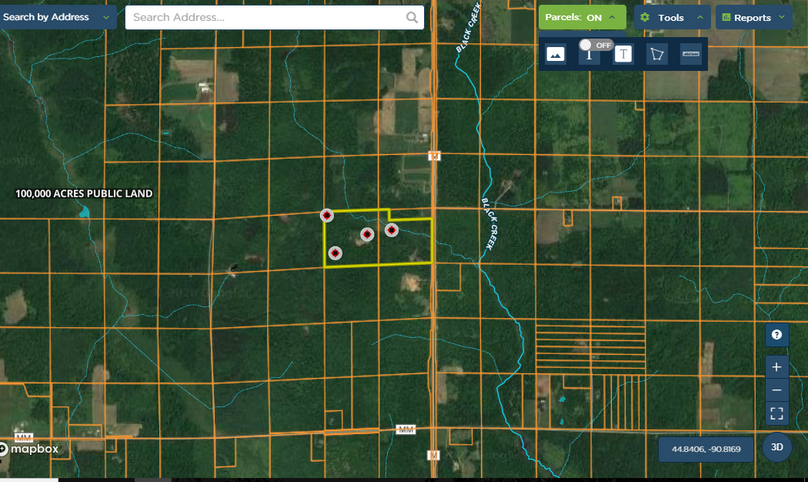Click the search magnifier icon
This screenshot has height=482, width=808.
point(412,17)
